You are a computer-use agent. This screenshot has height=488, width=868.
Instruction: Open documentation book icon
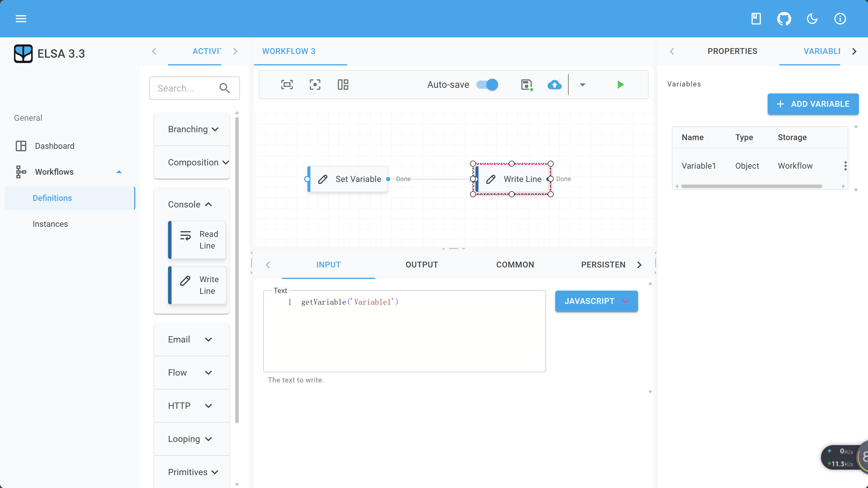click(x=756, y=18)
